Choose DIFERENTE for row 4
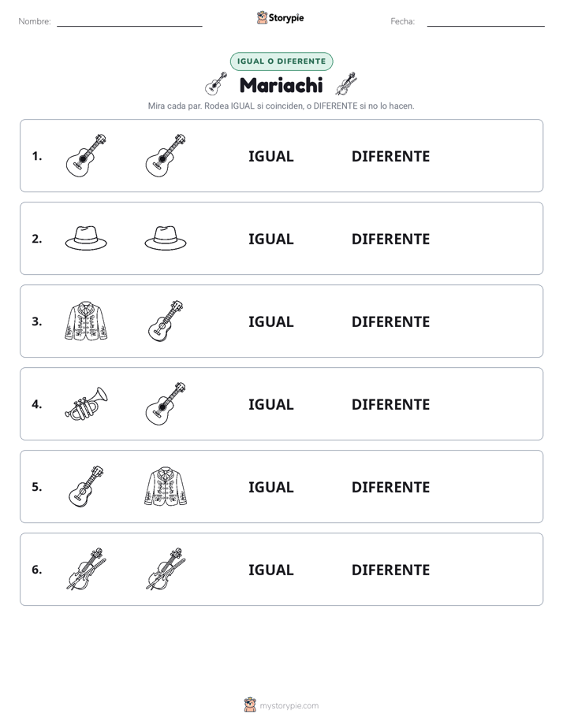Screen dimensions: 563x728 pyautogui.click(x=390, y=404)
